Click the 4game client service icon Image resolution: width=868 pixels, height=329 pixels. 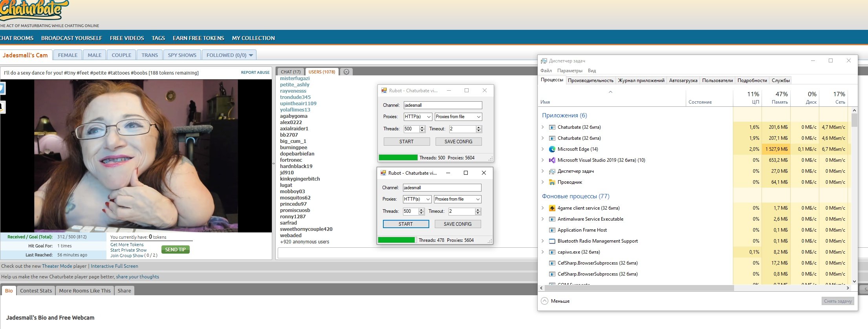pos(552,208)
